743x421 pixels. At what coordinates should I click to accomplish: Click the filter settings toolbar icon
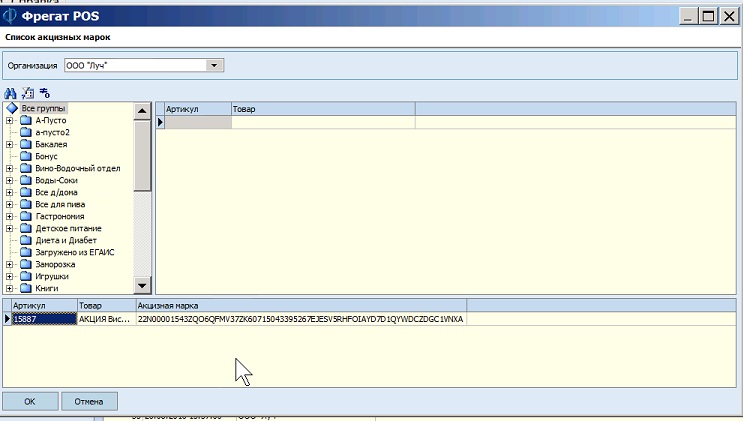pos(28,93)
